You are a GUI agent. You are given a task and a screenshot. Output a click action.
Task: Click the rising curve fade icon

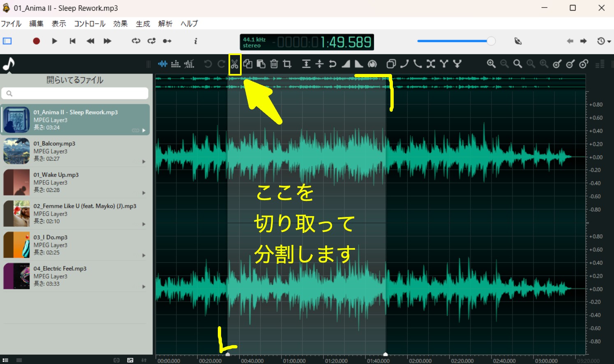click(x=404, y=64)
